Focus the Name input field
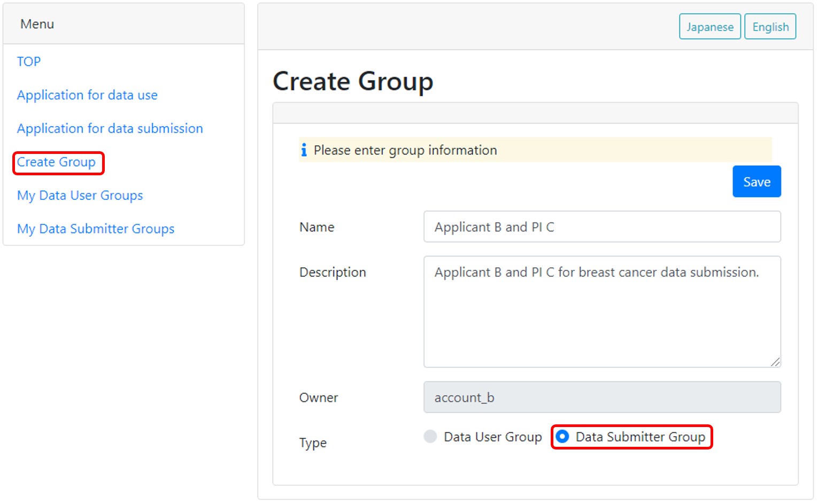The width and height of the screenshot is (818, 504). [601, 227]
